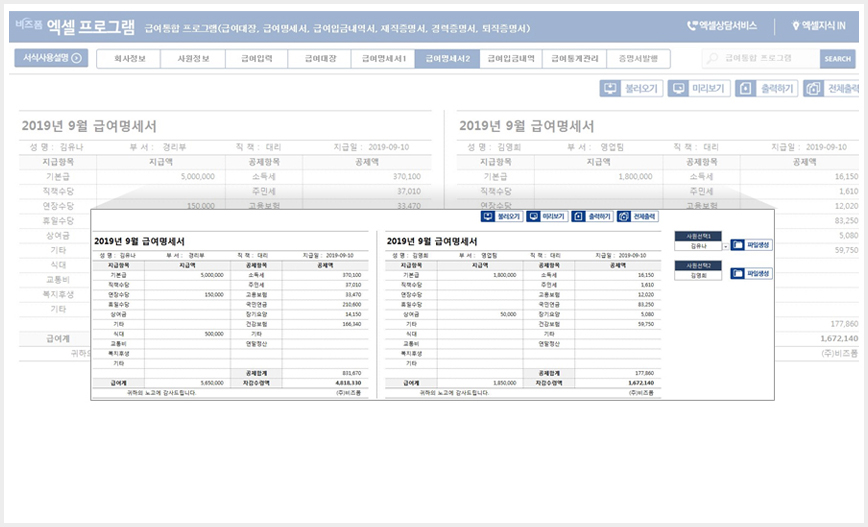Click the 김유나 value under 사원선택1
The width and height of the screenshot is (868, 527).
[699, 246]
